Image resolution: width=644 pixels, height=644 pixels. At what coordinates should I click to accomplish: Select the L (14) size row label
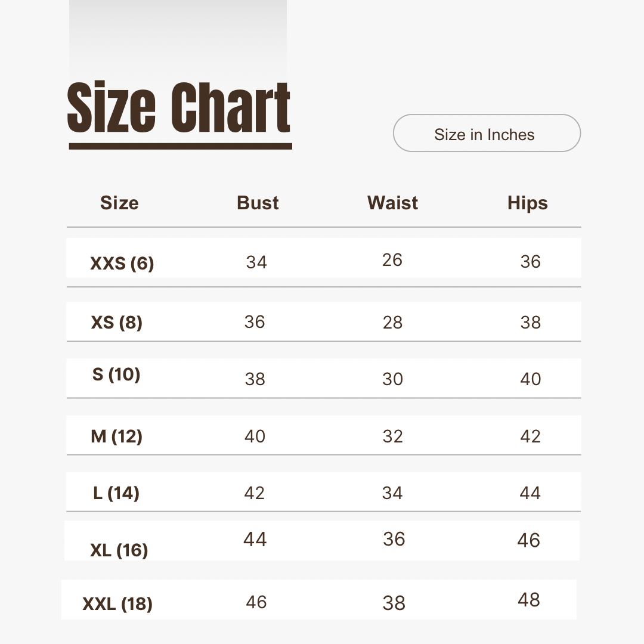pos(116,493)
